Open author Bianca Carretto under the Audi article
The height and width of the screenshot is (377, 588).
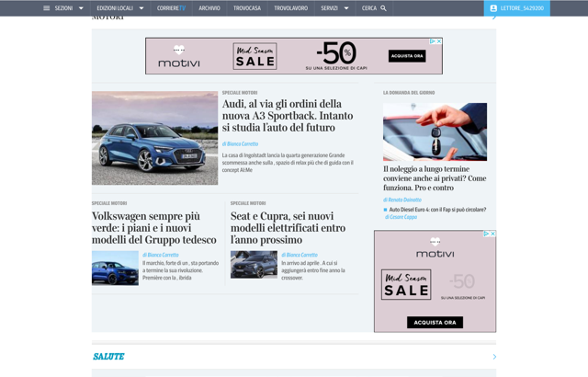[240, 143]
